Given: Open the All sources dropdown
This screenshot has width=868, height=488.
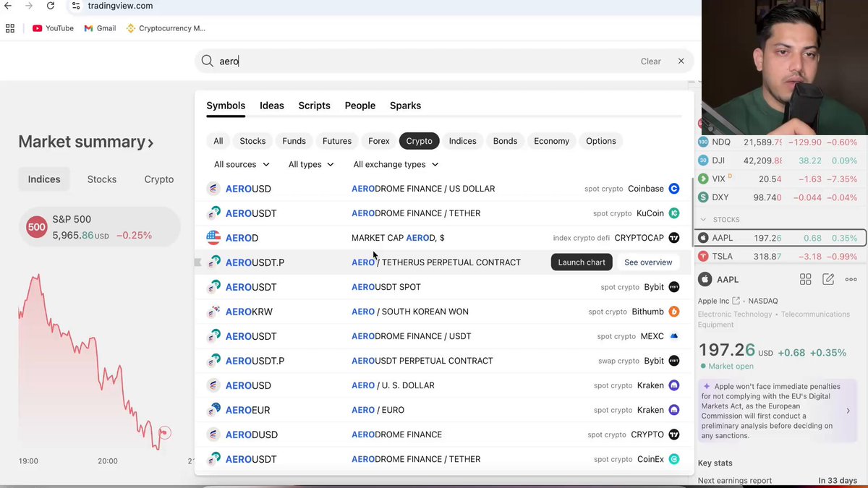Looking at the screenshot, I should coord(242,164).
